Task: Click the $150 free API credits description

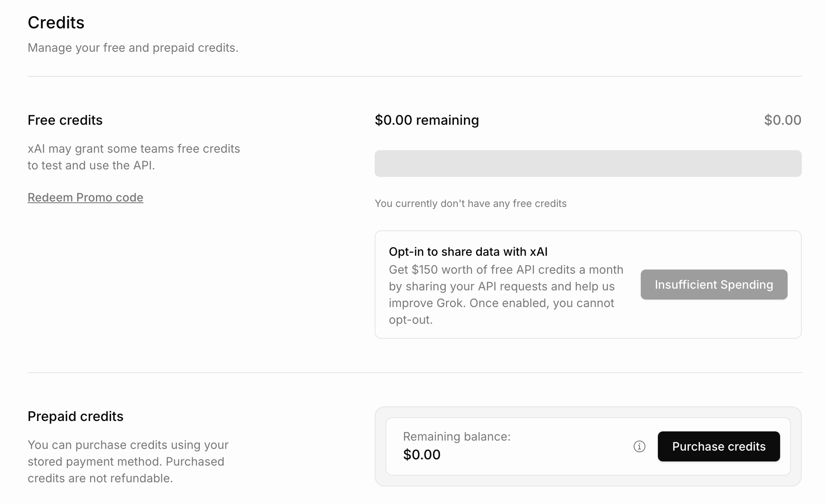Action: coord(506,295)
